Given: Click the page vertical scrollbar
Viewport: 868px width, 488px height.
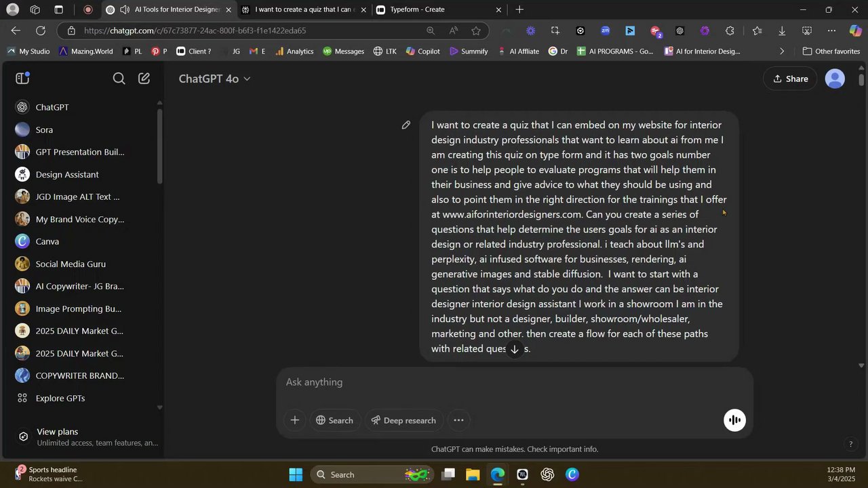Looking at the screenshot, I should 862,80.
